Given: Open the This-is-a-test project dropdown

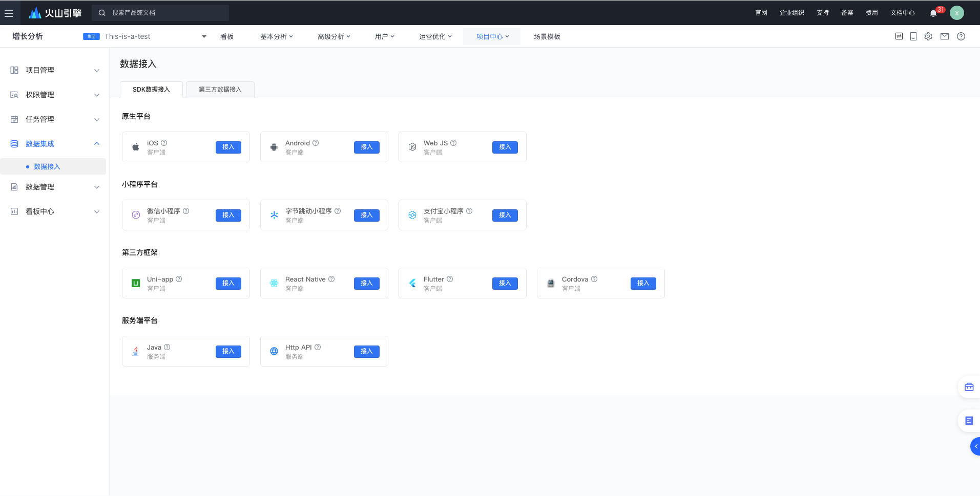Looking at the screenshot, I should pos(145,36).
